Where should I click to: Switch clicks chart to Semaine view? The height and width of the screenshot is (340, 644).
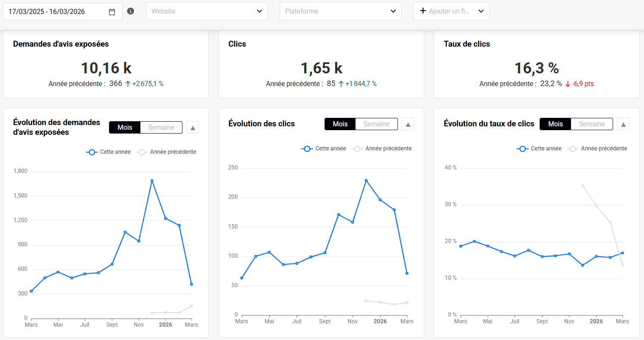tap(376, 124)
